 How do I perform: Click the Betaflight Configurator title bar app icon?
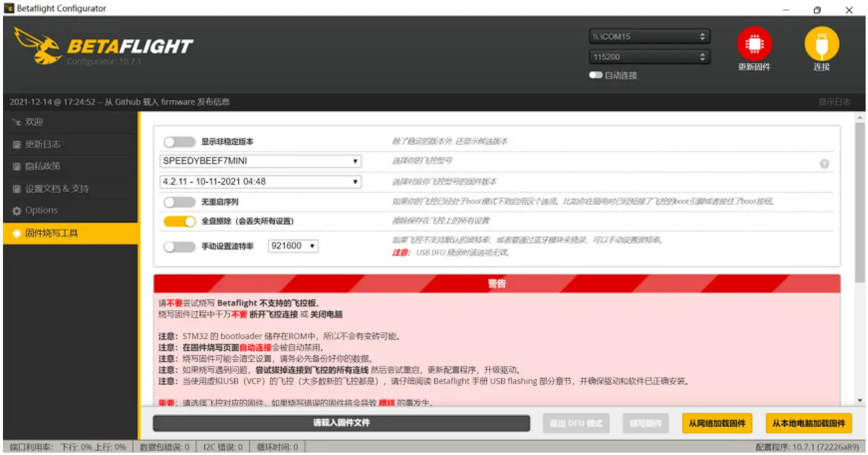tap(8, 8)
